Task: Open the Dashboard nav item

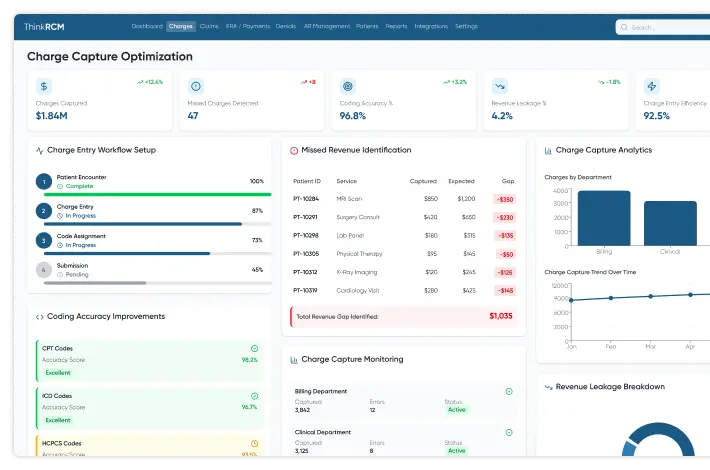Action: click(x=147, y=26)
